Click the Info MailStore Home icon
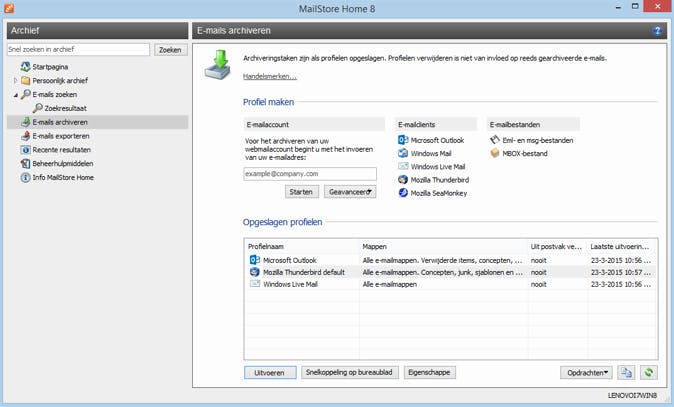This screenshot has width=674, height=407. click(25, 177)
